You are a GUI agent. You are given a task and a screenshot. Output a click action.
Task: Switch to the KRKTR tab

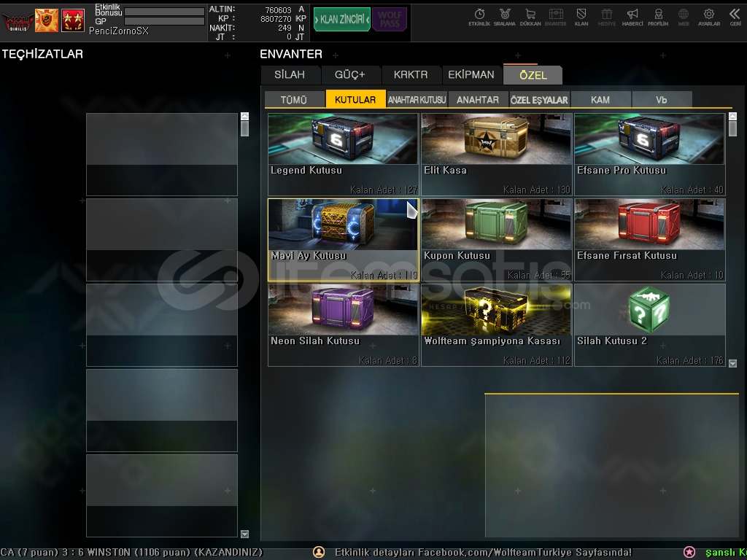click(411, 75)
